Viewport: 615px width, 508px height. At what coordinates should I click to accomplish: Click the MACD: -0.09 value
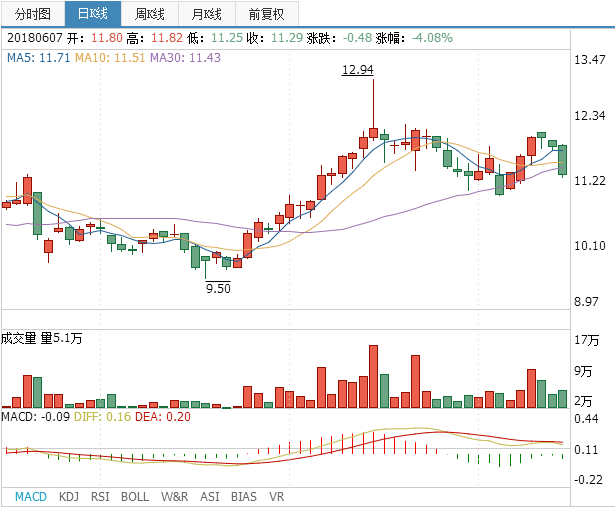(35, 417)
